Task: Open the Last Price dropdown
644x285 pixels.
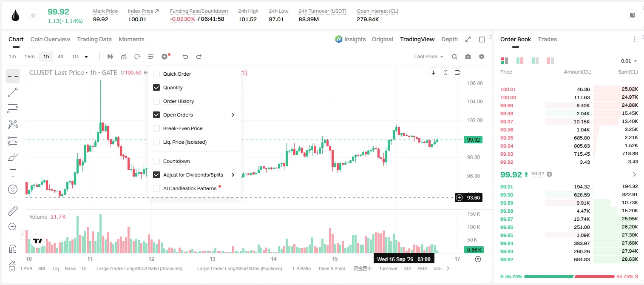Action: pos(428,57)
